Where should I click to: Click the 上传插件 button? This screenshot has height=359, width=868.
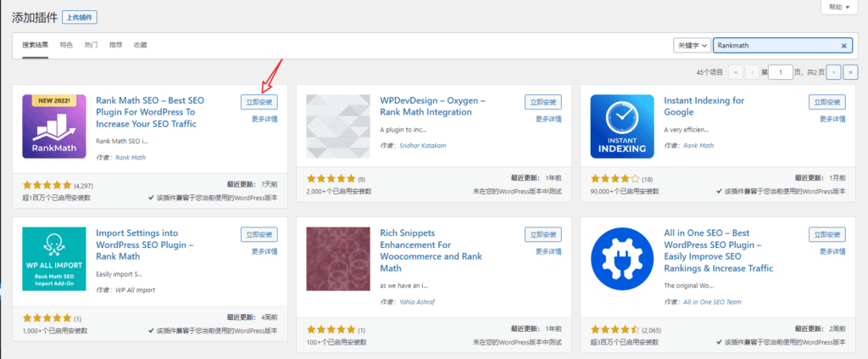point(80,17)
